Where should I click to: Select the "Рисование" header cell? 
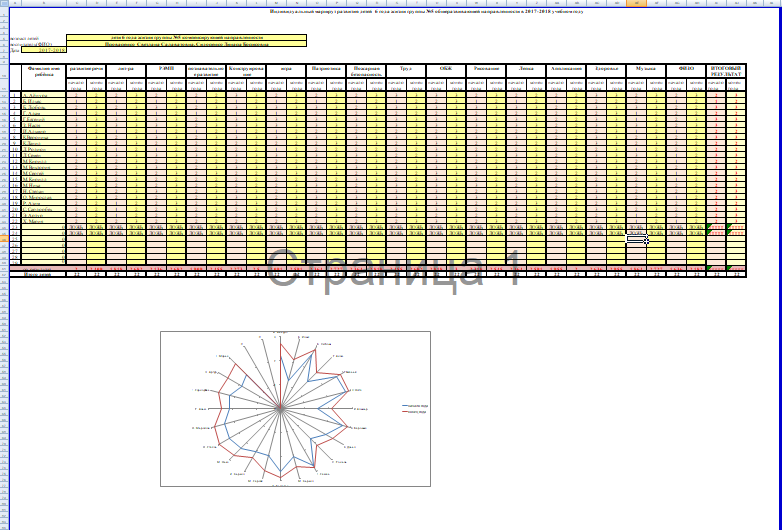(x=486, y=69)
